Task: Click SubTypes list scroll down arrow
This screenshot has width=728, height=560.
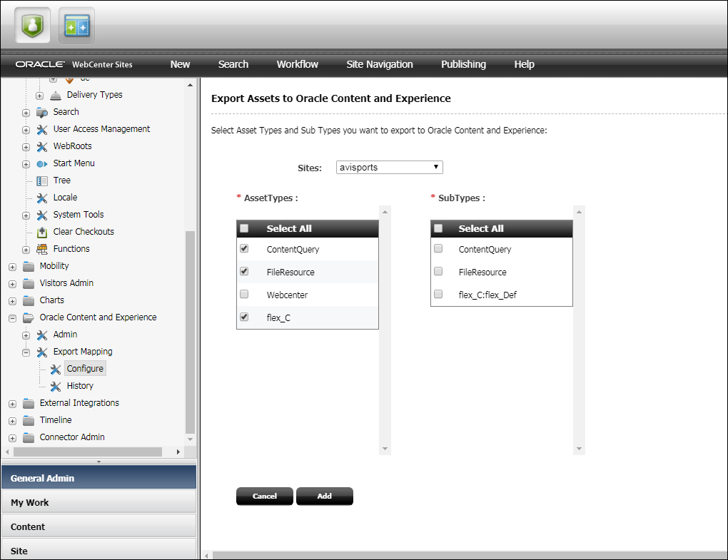Action: 579,449
